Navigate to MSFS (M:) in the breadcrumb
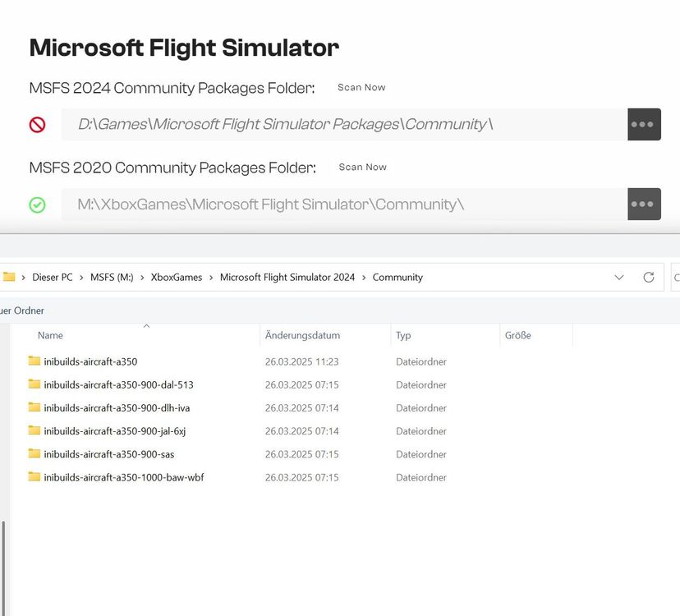 click(x=112, y=278)
